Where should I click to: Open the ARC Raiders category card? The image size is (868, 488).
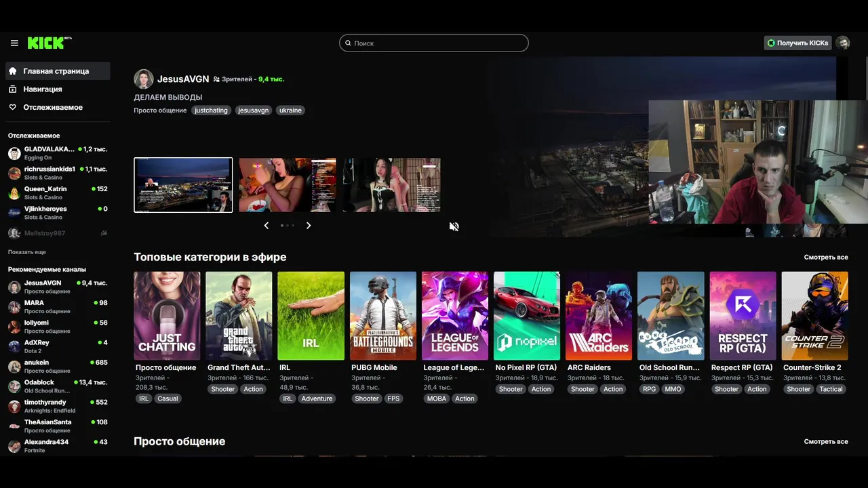tap(599, 316)
